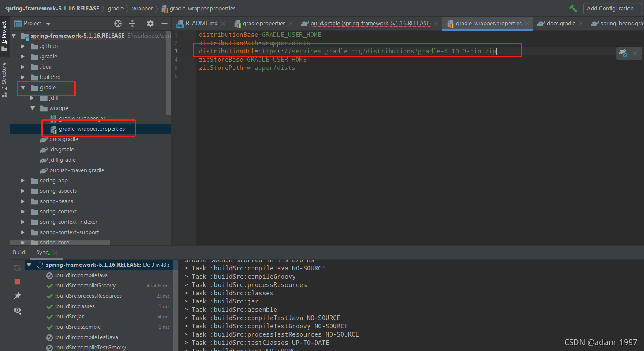Screen dimensions: 644x351
Task: Collapse build tree root node
Action: pos(29,265)
